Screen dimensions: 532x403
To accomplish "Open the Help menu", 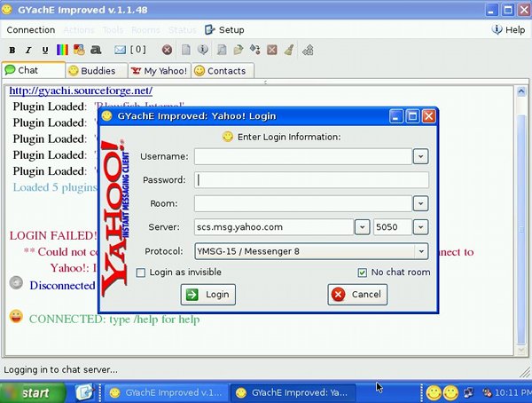I will point(509,30).
